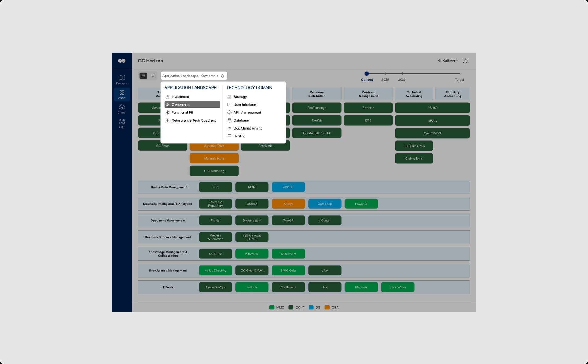Image resolution: width=588 pixels, height=364 pixels.
Task: Click the MMC legend color swatch
Action: pos(272,308)
